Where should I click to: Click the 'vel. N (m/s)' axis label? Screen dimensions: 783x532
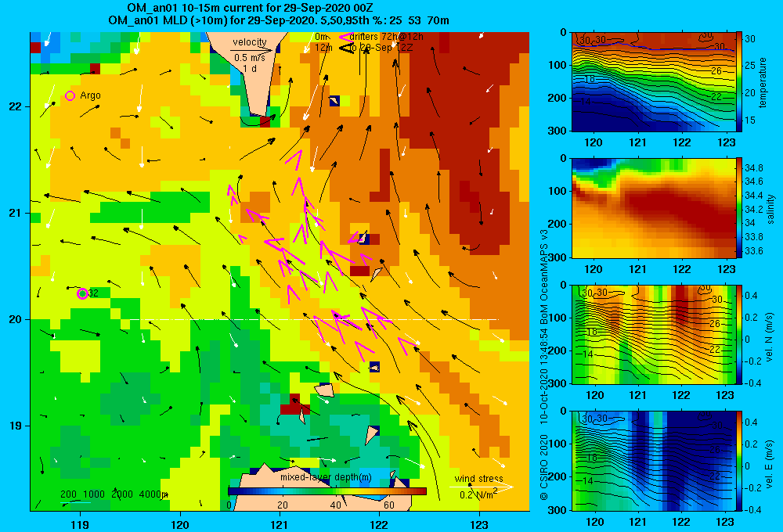[770, 337]
